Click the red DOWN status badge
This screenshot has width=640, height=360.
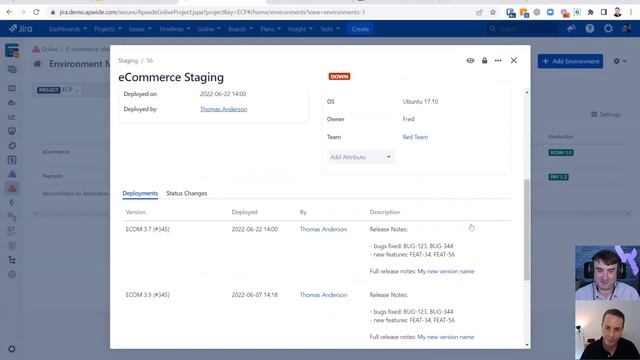coord(339,76)
